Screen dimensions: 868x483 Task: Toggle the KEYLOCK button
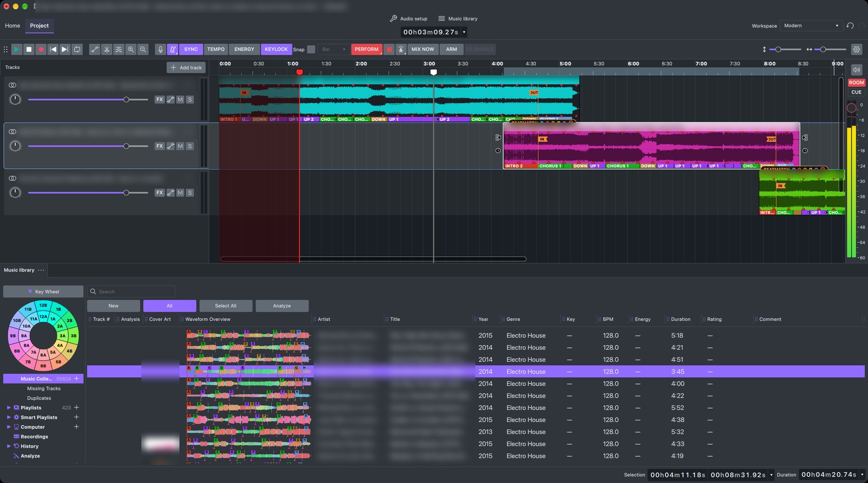pos(276,49)
